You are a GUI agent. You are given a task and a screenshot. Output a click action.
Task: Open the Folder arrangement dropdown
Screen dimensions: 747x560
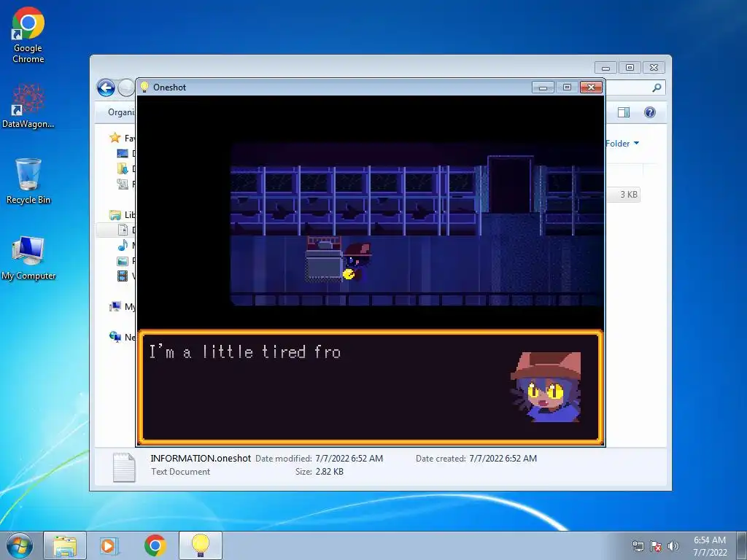coord(622,144)
